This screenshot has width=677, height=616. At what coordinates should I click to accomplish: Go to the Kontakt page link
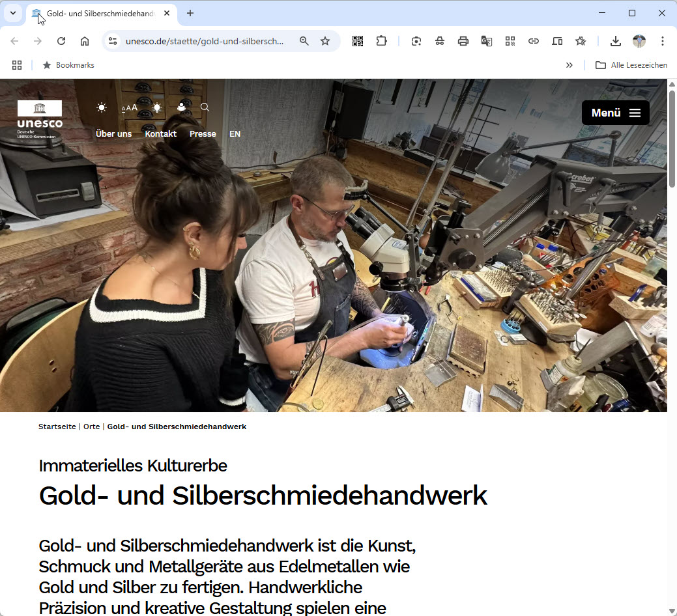160,133
